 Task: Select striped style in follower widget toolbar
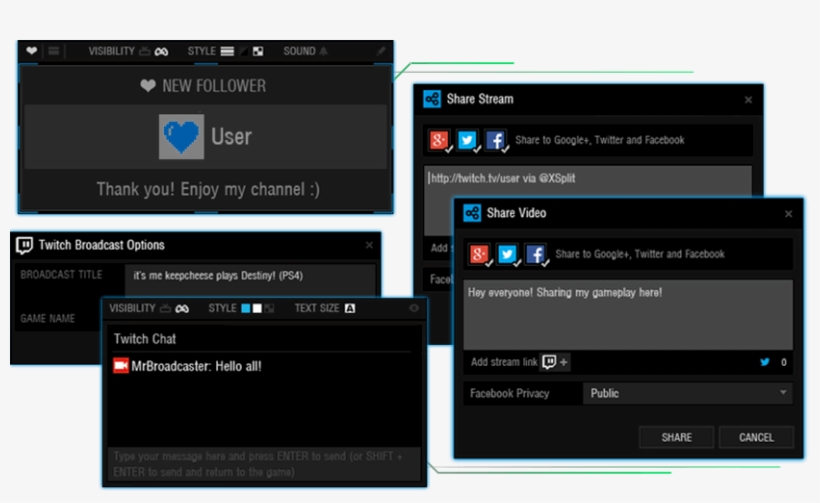pyautogui.click(x=227, y=51)
